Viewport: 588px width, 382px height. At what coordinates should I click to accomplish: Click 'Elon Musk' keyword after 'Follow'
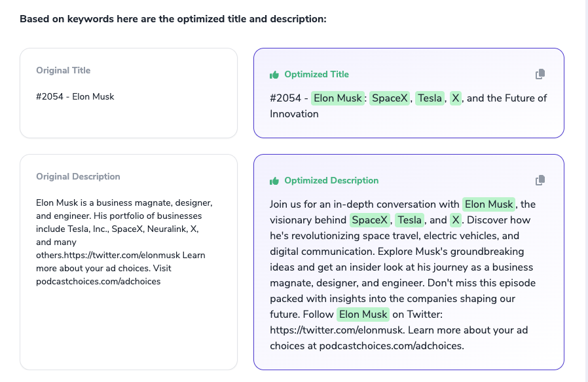click(x=363, y=315)
